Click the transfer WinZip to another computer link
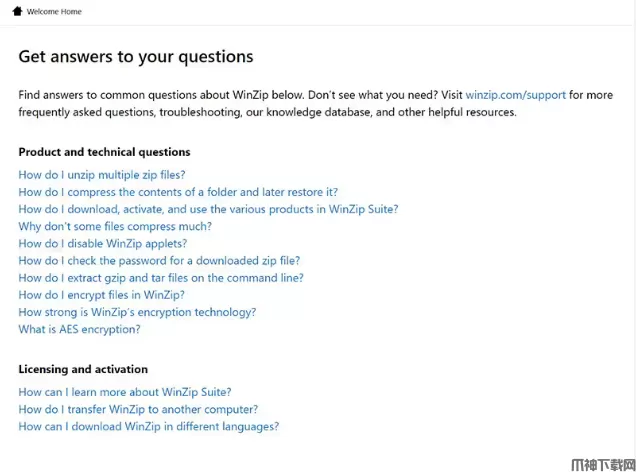636x472 pixels. 138,409
